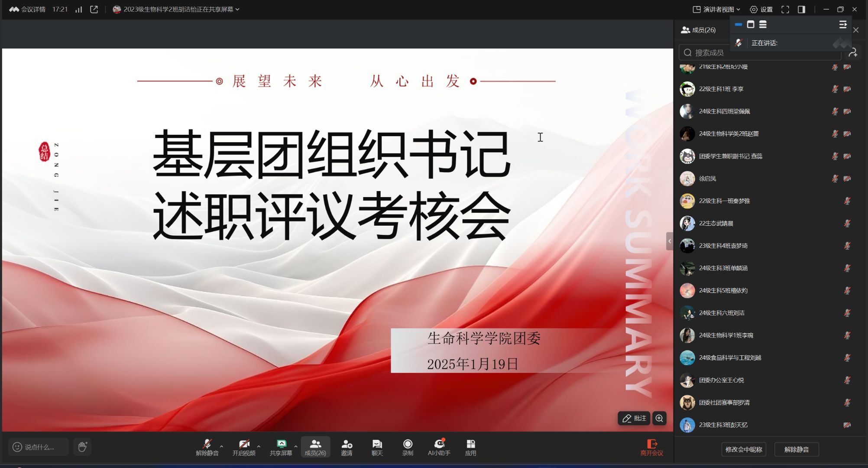Click the 解除静音 unmute microphone icon
Screen dimensions: 868x468
click(x=207, y=444)
